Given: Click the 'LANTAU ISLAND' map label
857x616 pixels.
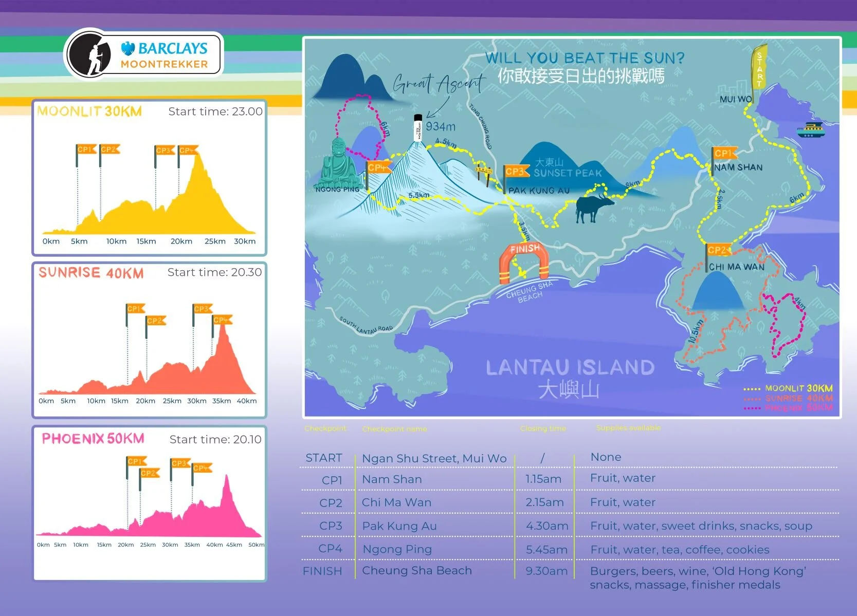Looking at the screenshot, I should [570, 367].
